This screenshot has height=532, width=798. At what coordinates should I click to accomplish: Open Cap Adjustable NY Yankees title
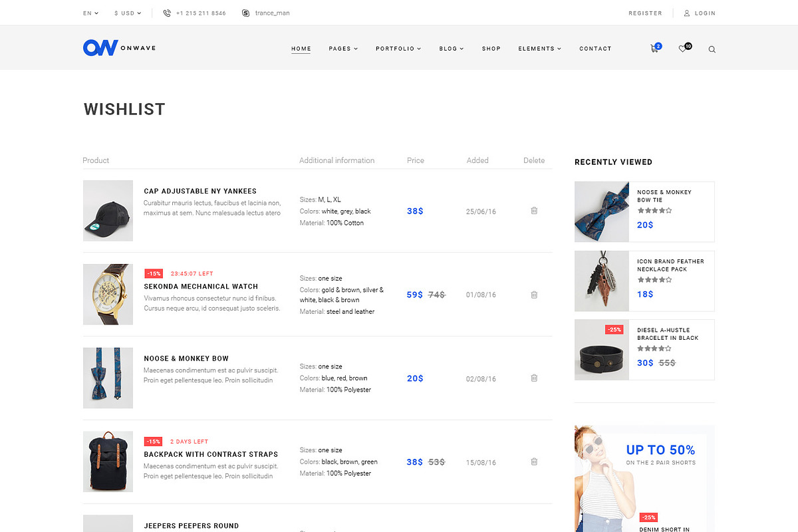click(x=200, y=191)
